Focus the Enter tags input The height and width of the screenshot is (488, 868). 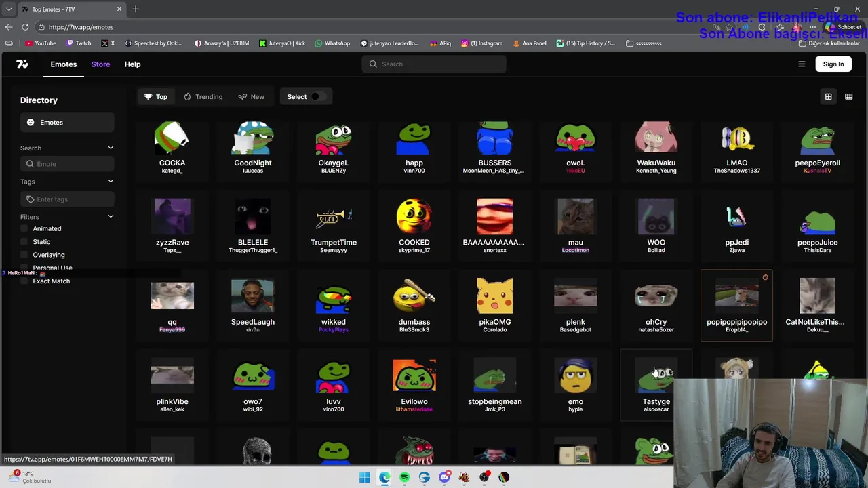66,199
